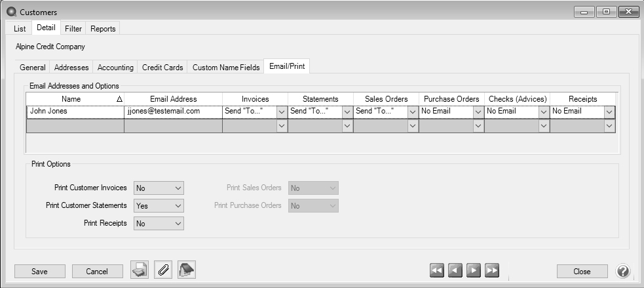The width and height of the screenshot is (644, 288).
Task: Open the Purchase Orders email dropdown for John Jones
Action: point(478,112)
